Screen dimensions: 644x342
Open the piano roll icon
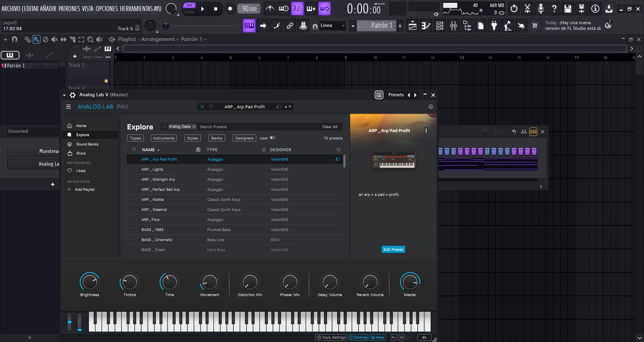(426, 26)
